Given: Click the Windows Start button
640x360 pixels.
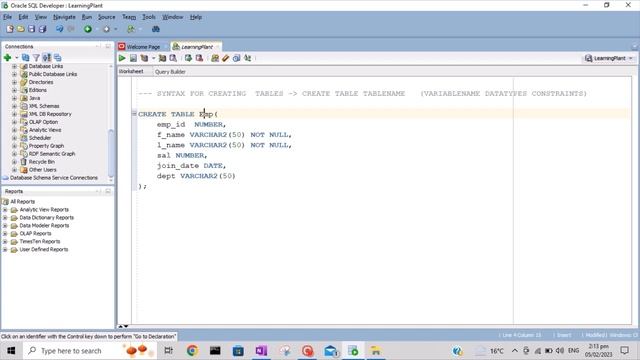Looking at the screenshot, I should point(11,351).
